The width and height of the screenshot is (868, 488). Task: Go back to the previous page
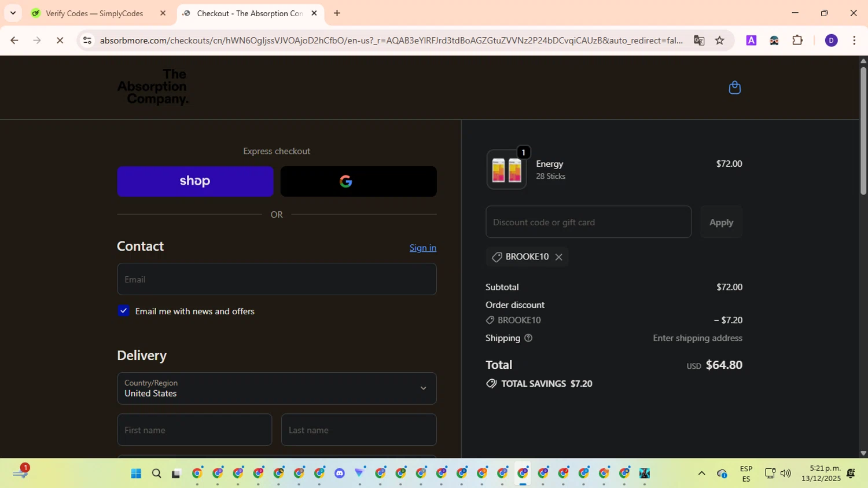point(14,41)
